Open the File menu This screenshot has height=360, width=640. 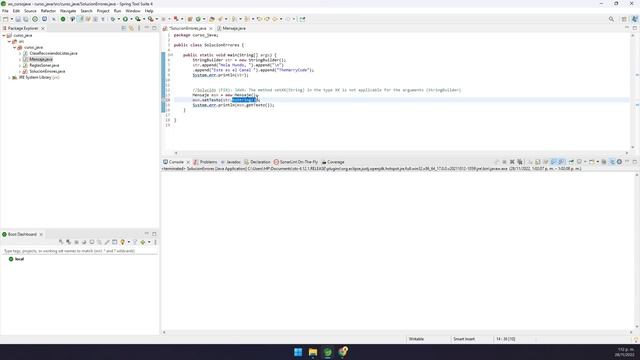5,11
